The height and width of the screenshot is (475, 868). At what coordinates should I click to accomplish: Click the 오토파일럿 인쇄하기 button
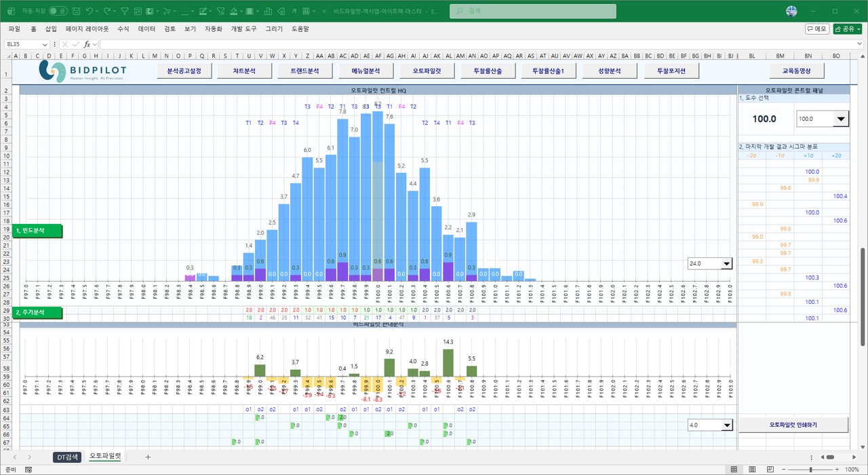(793, 425)
